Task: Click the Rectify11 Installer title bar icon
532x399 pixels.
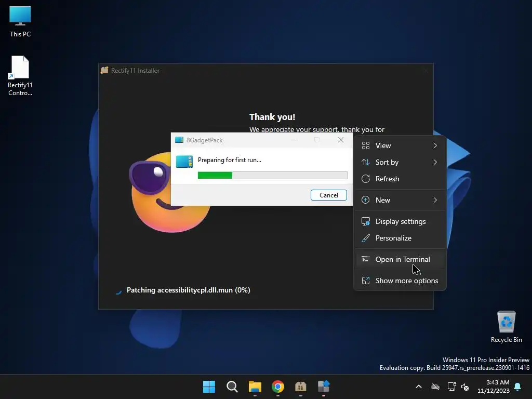Action: coord(104,70)
